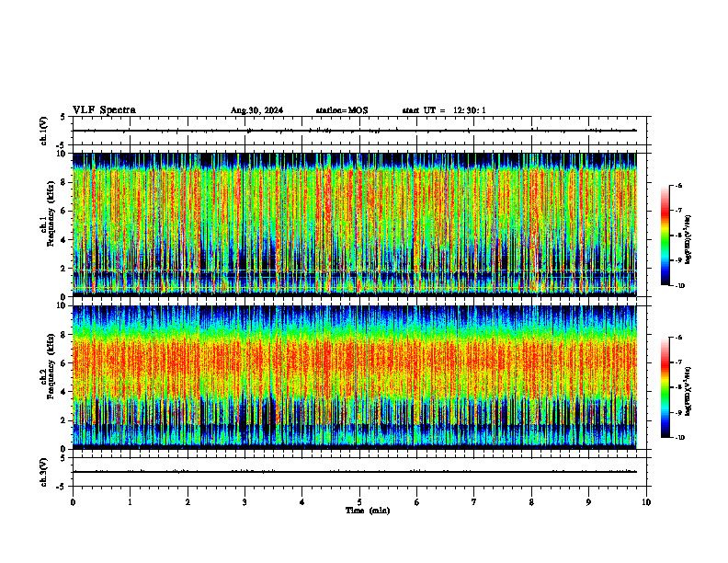The image size is (728, 563).
Task: Click the ch.2 color bar "-6" tick label
Action: click(x=678, y=338)
